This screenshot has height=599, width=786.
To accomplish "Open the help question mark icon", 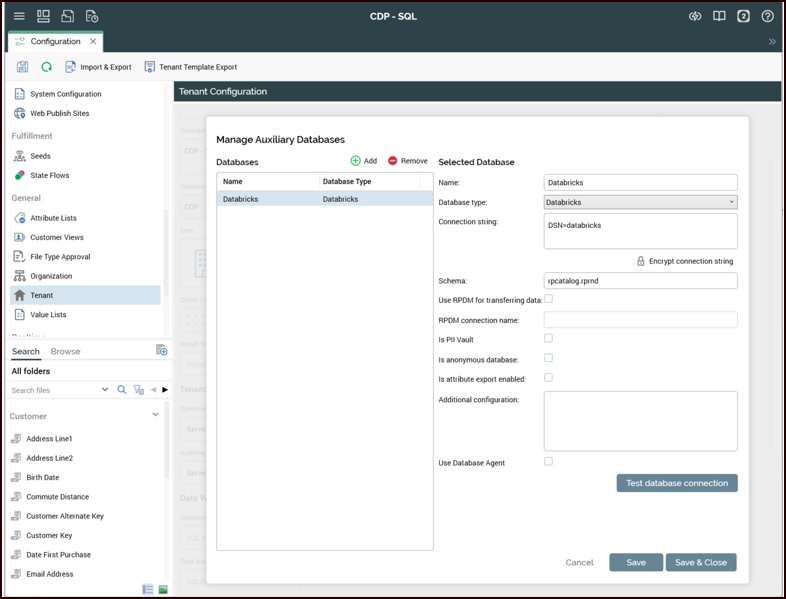I will (x=767, y=16).
